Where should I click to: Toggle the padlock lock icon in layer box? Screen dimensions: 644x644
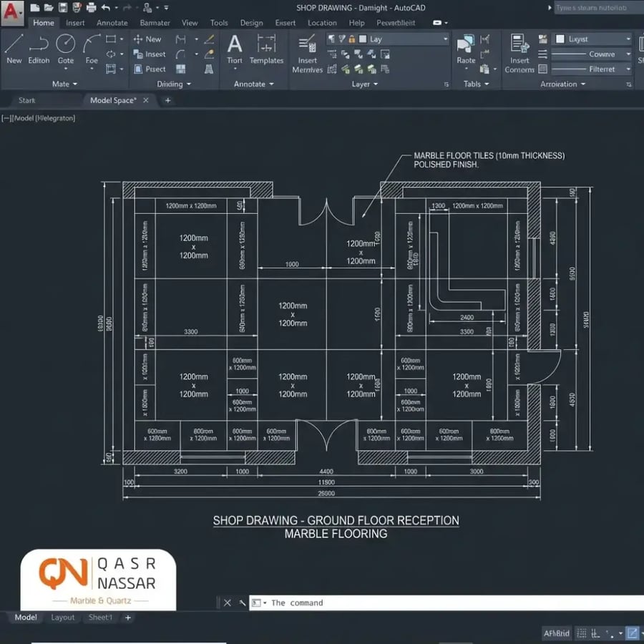coord(352,39)
